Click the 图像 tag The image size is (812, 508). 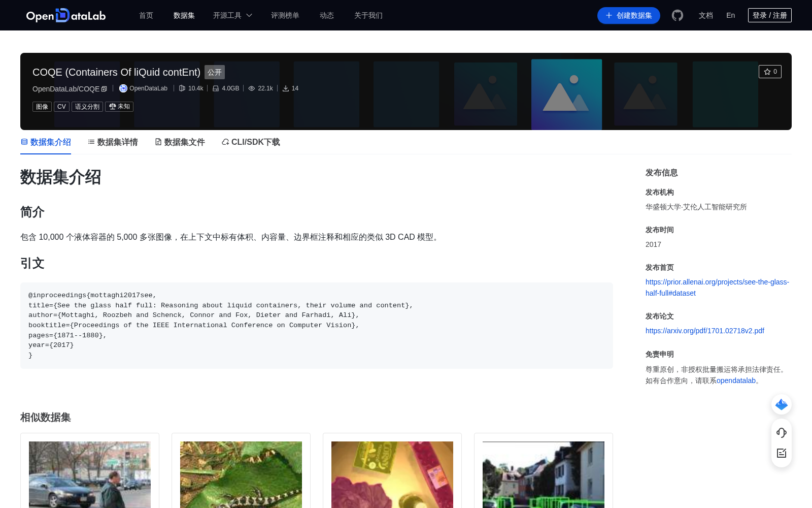coord(42,107)
